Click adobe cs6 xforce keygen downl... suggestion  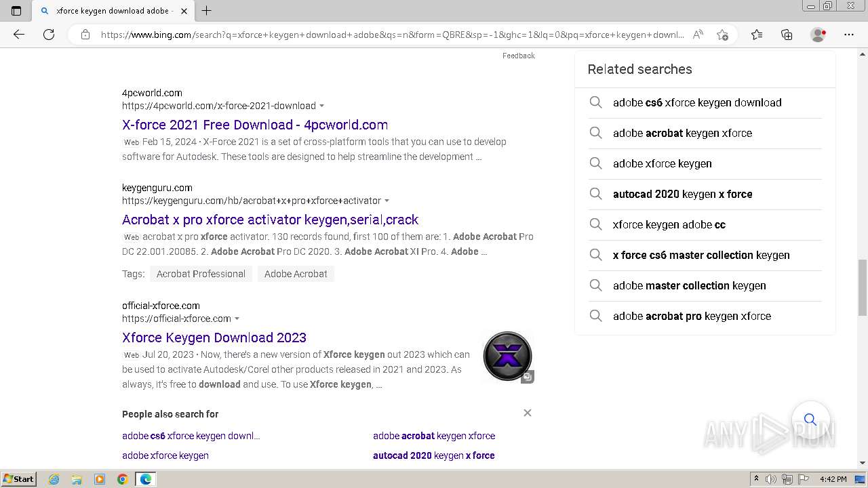tap(191, 436)
